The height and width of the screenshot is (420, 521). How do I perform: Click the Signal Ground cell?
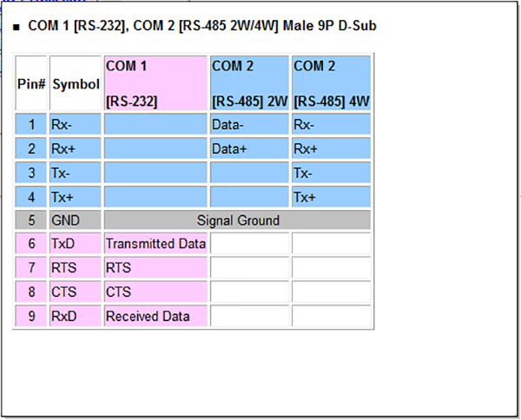[x=238, y=220]
